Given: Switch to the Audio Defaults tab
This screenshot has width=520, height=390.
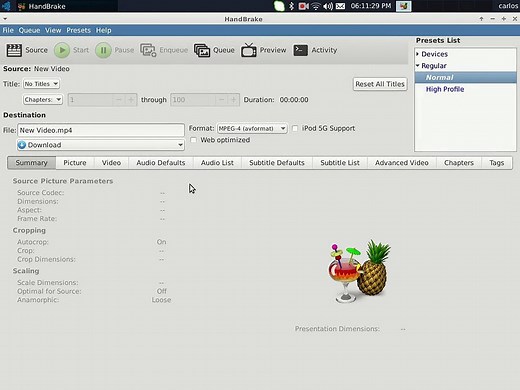Looking at the screenshot, I should coord(161,163).
